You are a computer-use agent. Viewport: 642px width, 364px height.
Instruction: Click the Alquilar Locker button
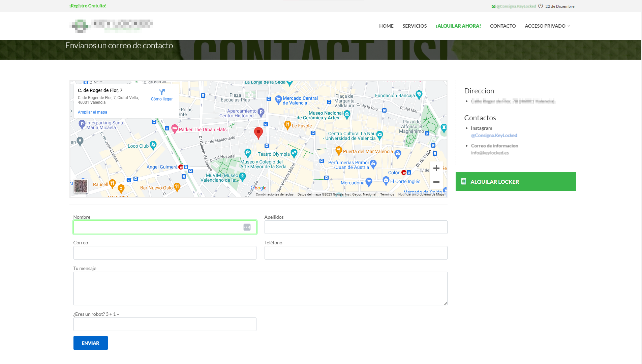tap(516, 181)
